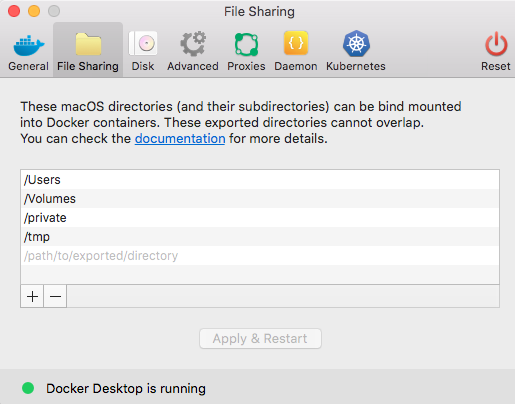515x404 pixels.
Task: Open the General preferences whale icon
Action: coord(29,44)
